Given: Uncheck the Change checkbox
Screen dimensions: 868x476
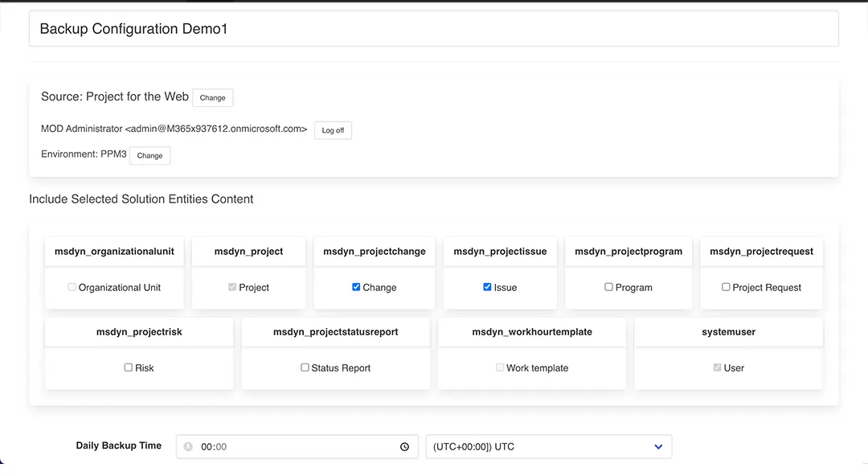Looking at the screenshot, I should (x=356, y=287).
